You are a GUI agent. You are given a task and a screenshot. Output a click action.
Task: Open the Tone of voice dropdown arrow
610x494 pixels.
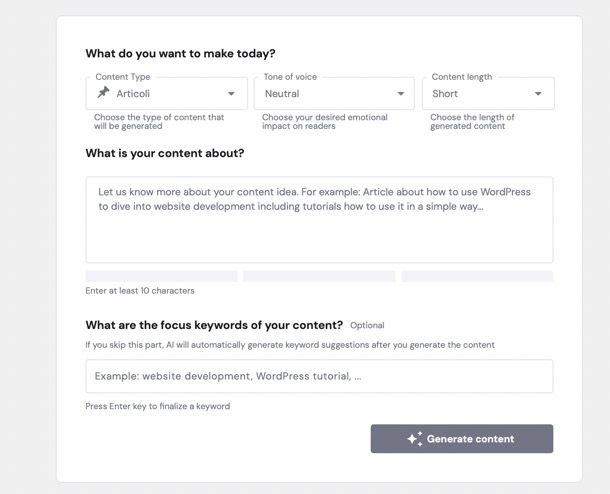pos(401,93)
